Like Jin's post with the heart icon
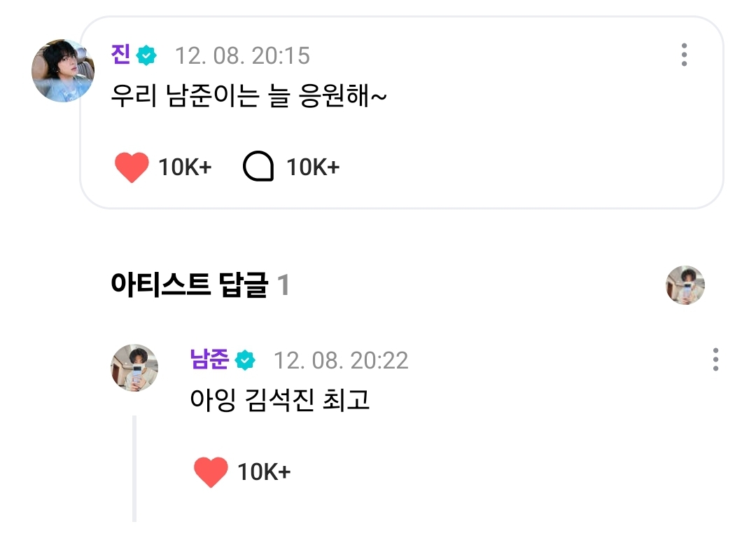 pyautogui.click(x=132, y=167)
